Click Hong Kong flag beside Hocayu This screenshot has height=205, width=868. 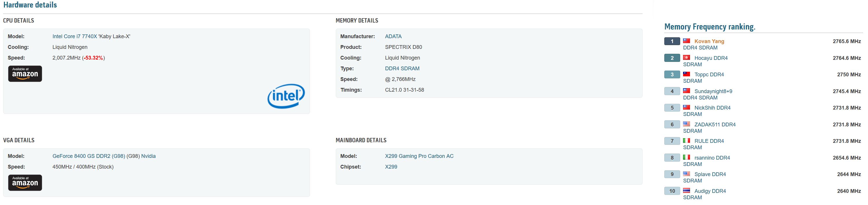686,58
